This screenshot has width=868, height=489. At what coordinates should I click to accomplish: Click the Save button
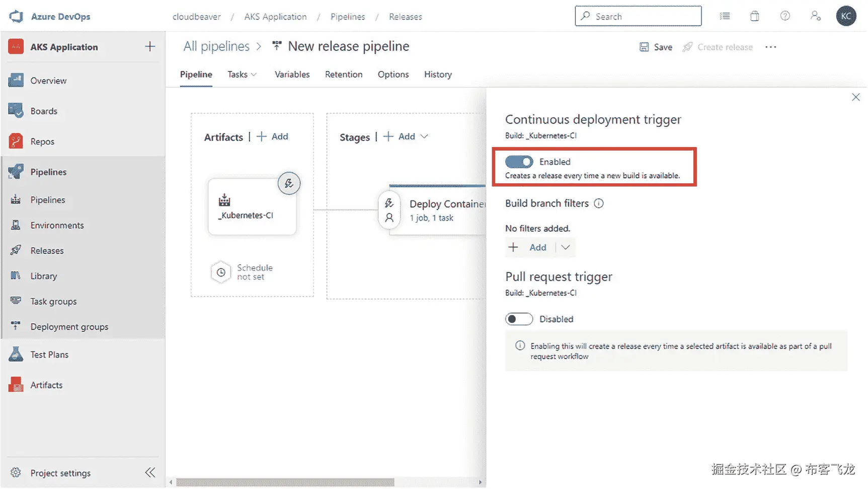click(x=656, y=47)
